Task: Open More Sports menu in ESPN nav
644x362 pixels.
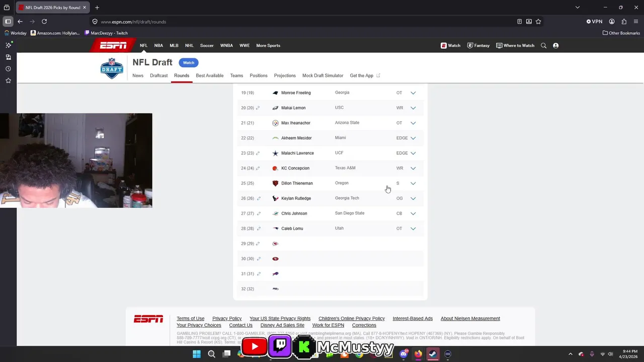Action: (268, 45)
